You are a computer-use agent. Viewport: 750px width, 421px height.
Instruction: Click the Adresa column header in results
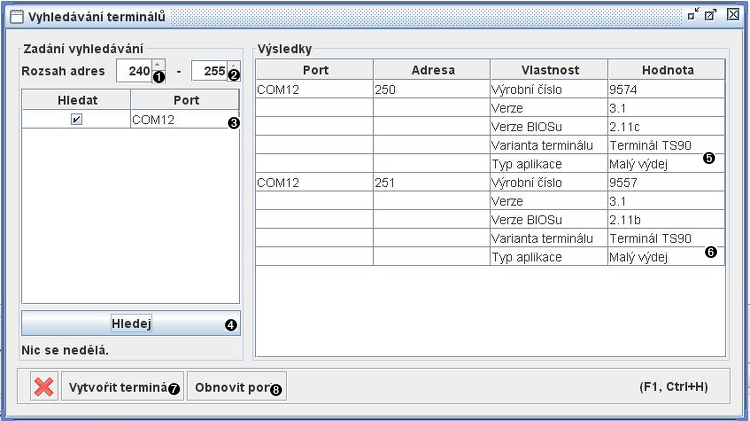pos(431,70)
